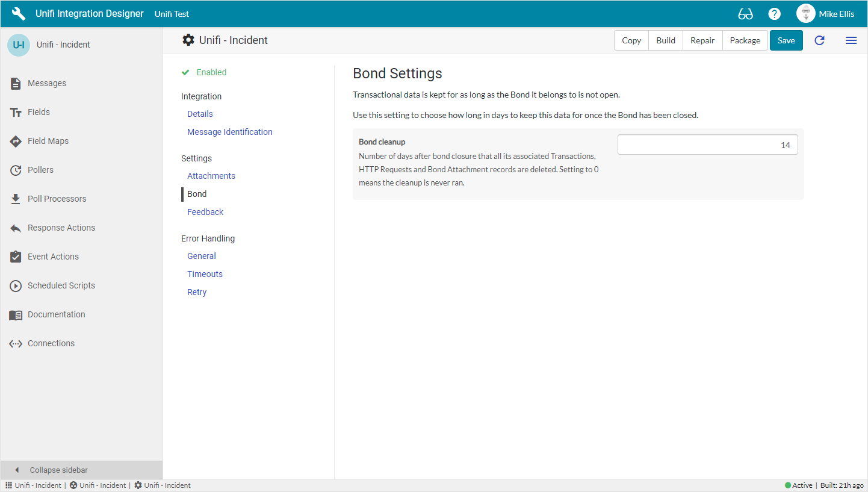Click first Unifi - Incident breadcrumb in footer

pos(37,485)
